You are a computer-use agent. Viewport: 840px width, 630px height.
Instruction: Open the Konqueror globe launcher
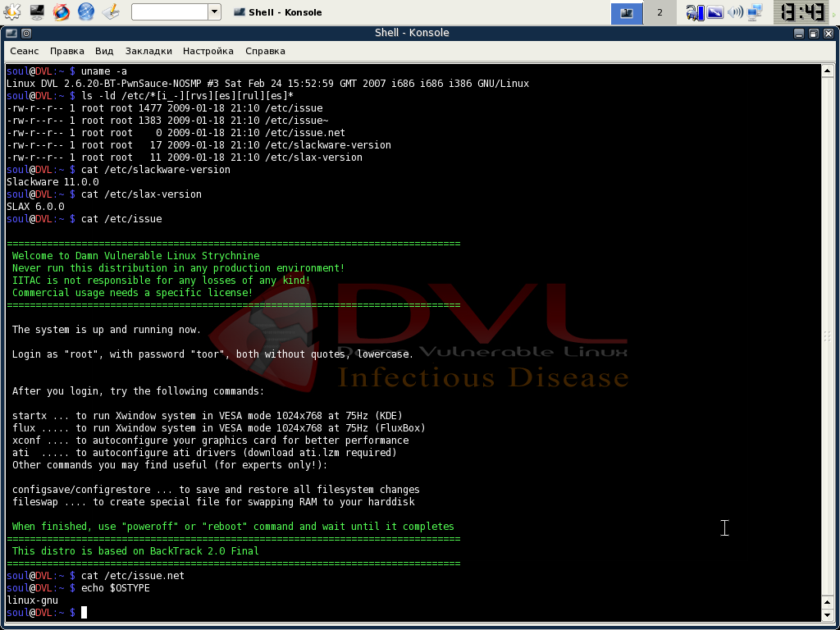(85, 11)
